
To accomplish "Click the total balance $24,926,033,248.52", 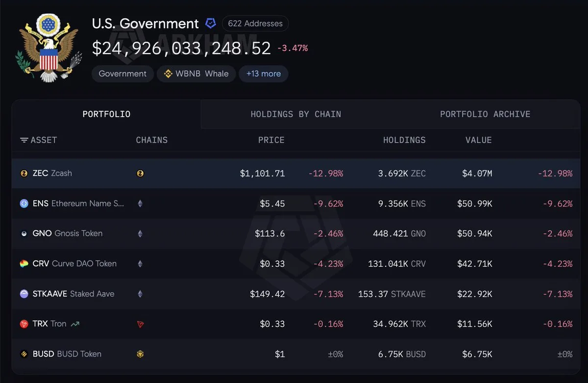I will [x=182, y=48].
